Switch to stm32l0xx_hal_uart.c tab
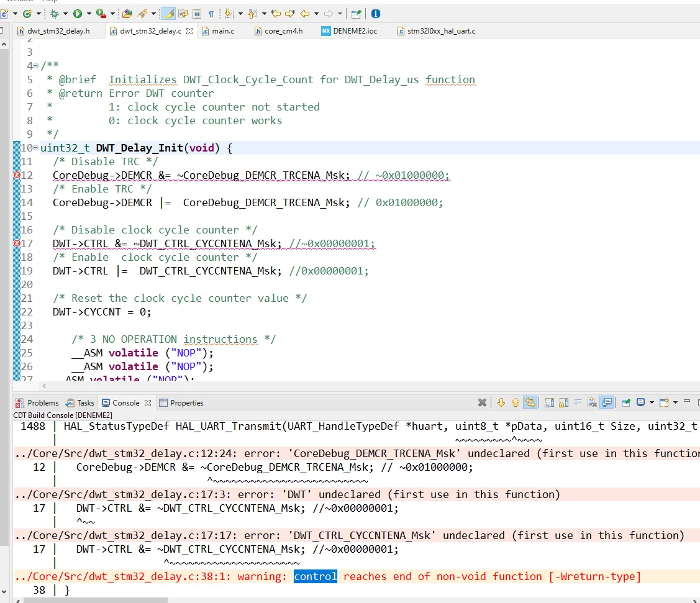Screen dimensions: 700x603 (436, 31)
